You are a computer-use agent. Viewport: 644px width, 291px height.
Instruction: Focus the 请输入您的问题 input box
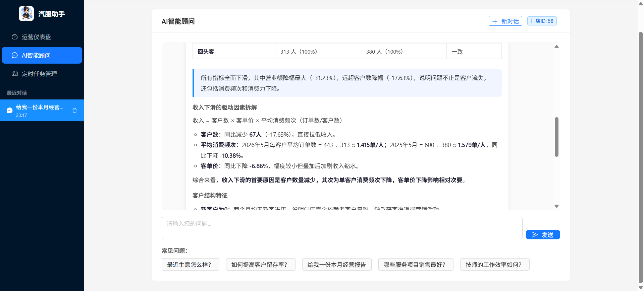342,228
